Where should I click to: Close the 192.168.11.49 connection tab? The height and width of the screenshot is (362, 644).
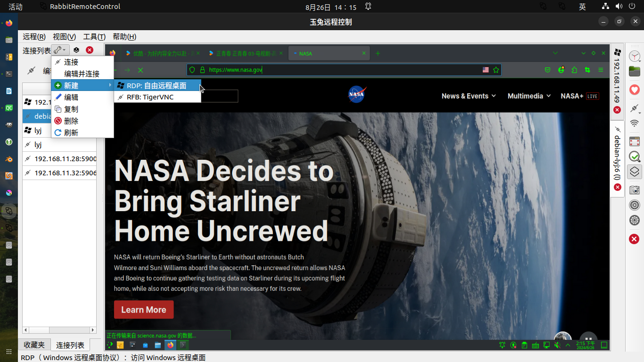click(x=617, y=110)
